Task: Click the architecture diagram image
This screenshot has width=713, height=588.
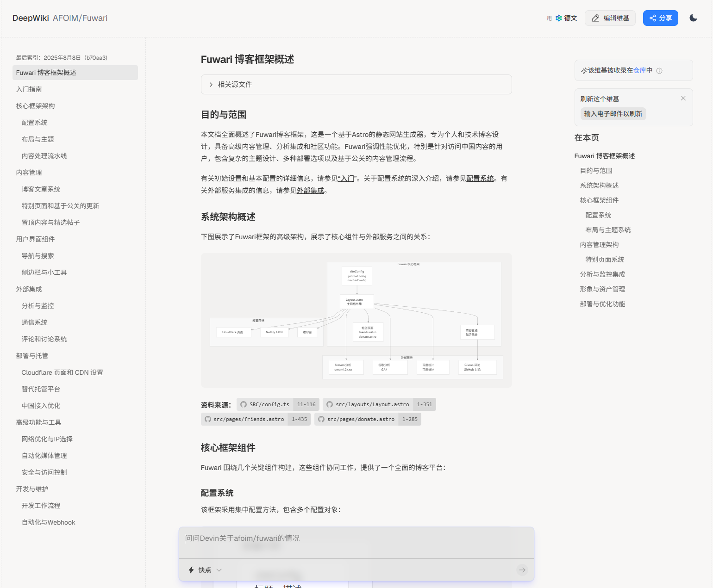Action: coord(356,320)
